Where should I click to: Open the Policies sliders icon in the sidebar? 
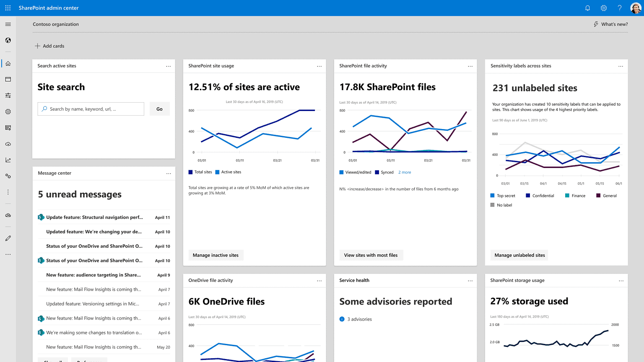point(8,95)
